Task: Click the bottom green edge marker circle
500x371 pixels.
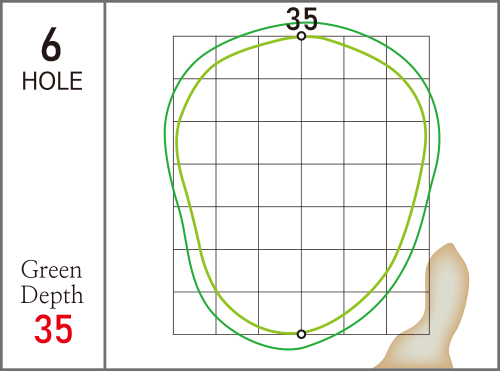Action: pos(301,334)
